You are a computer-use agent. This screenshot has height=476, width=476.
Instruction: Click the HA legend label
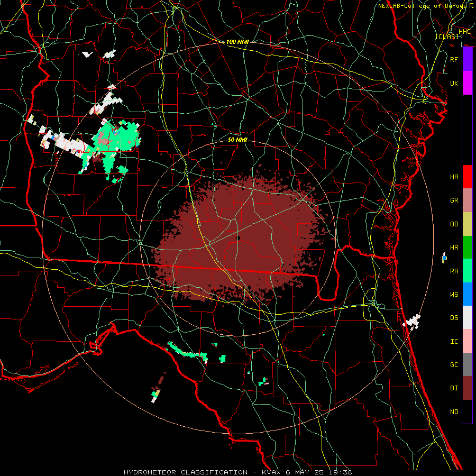[x=454, y=177]
